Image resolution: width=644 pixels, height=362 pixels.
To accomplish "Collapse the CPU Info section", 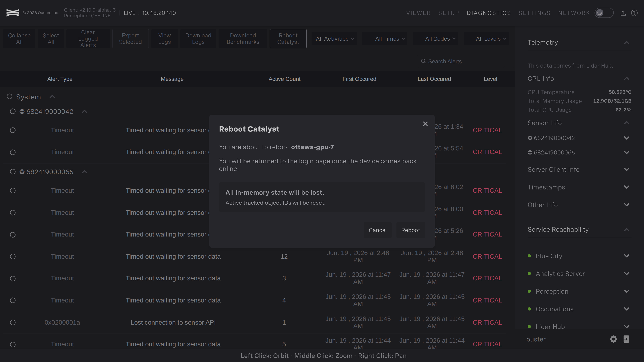I will [x=626, y=79].
